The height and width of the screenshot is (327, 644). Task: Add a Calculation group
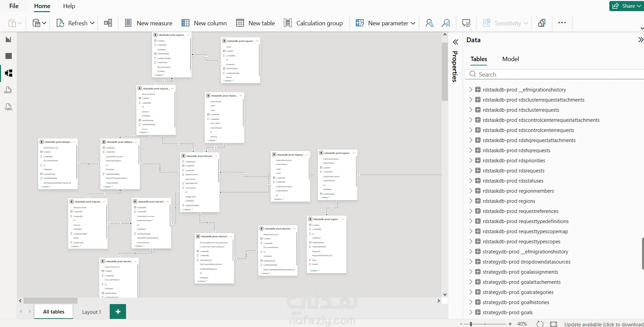(x=313, y=23)
